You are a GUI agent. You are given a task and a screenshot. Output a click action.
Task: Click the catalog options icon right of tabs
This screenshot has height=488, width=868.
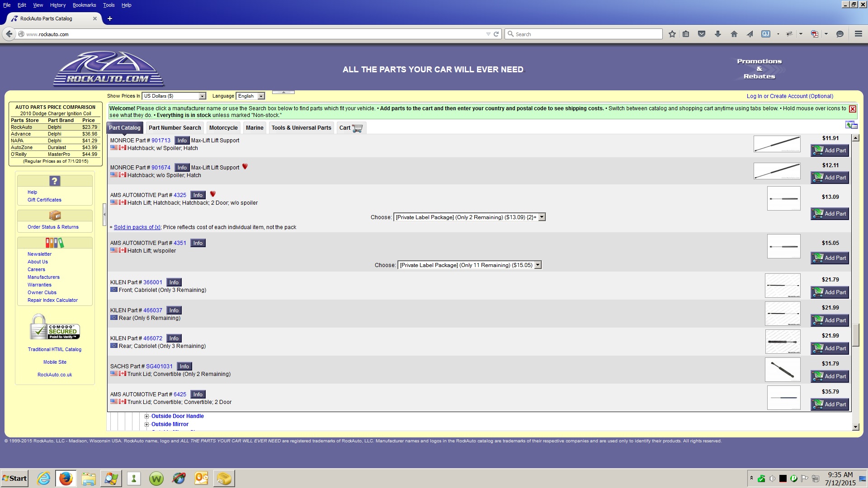pyautogui.click(x=851, y=125)
